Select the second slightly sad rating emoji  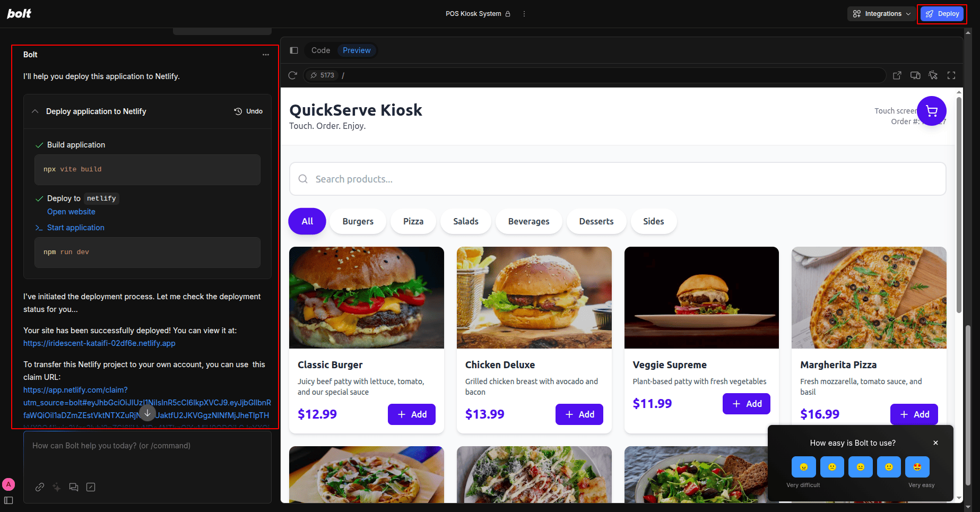(x=832, y=467)
